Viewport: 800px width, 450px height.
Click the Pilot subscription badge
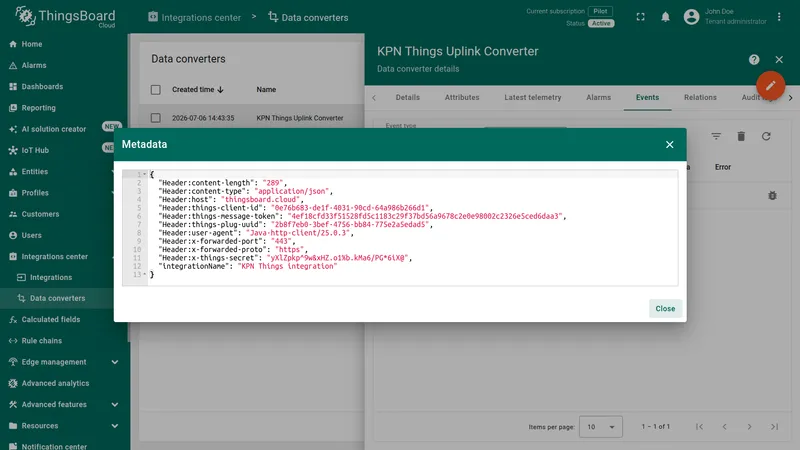601,11
